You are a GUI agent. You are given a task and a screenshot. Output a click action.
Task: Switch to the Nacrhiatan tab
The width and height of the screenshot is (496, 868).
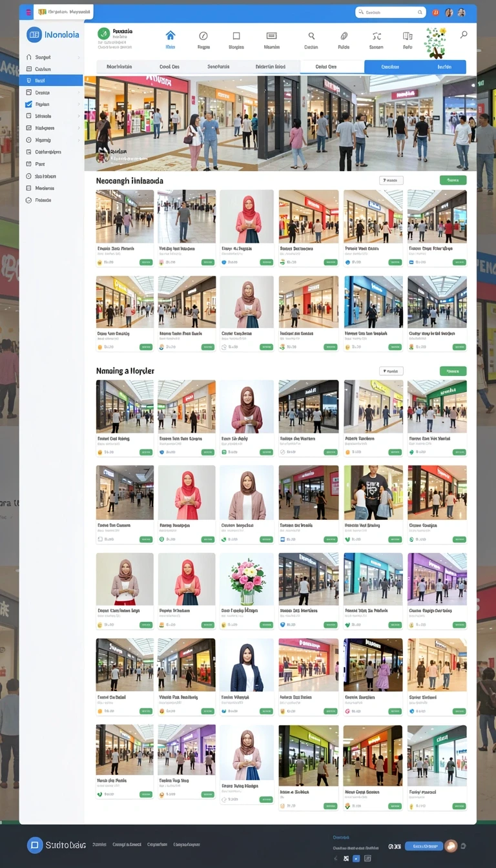click(x=119, y=67)
